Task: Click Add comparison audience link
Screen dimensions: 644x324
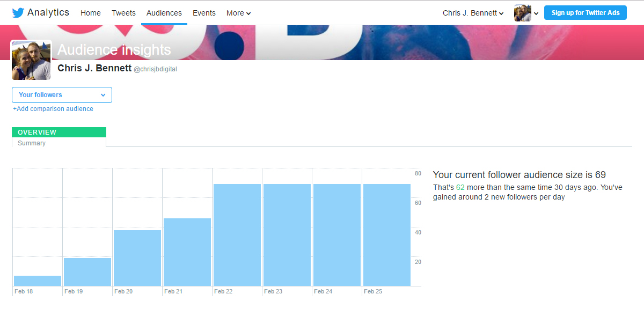Action: point(53,109)
